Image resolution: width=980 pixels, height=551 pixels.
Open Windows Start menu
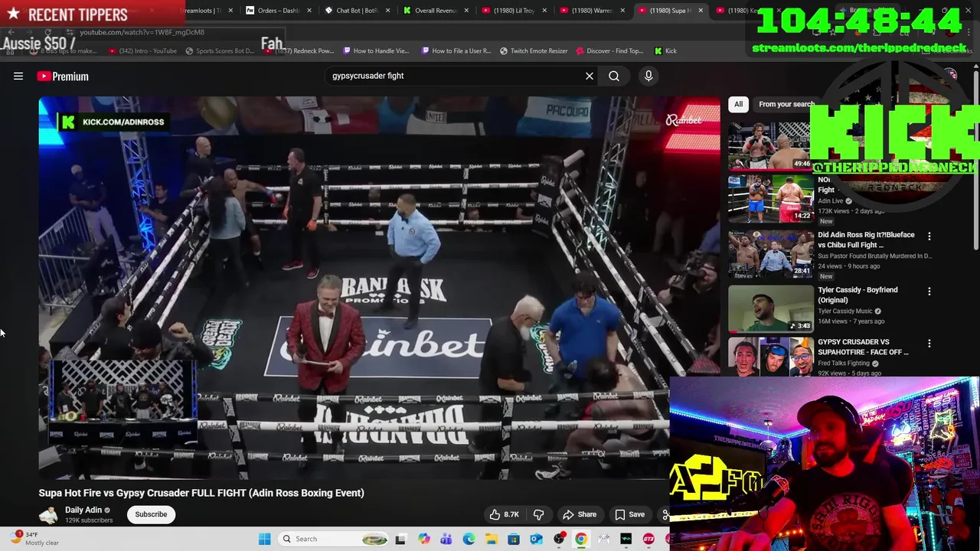click(264, 539)
